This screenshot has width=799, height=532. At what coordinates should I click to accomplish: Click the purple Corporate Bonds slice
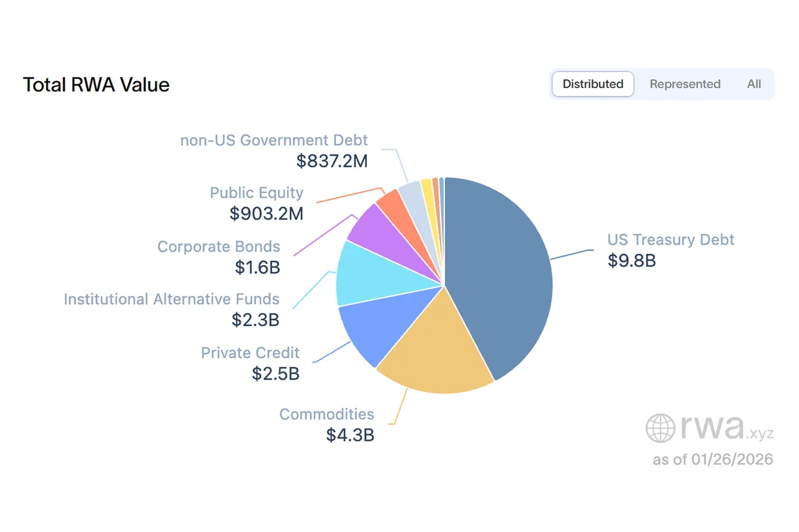coord(373,223)
